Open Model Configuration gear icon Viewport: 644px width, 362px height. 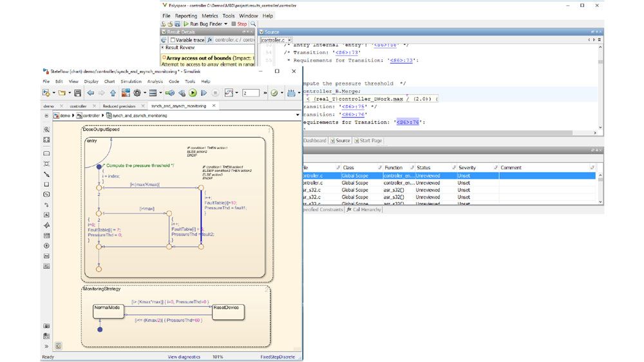tap(137, 93)
